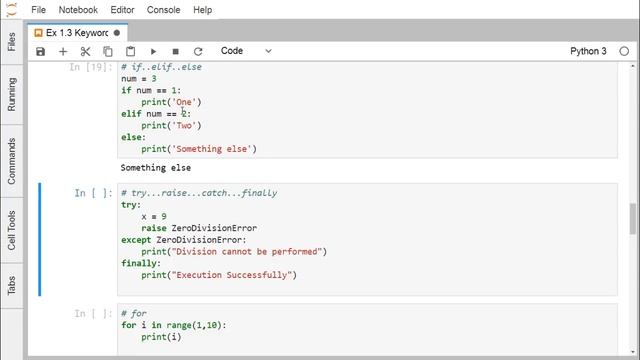Click the print('Something else') code line
Viewport: 640px width, 360px height.
pyautogui.click(x=199, y=149)
